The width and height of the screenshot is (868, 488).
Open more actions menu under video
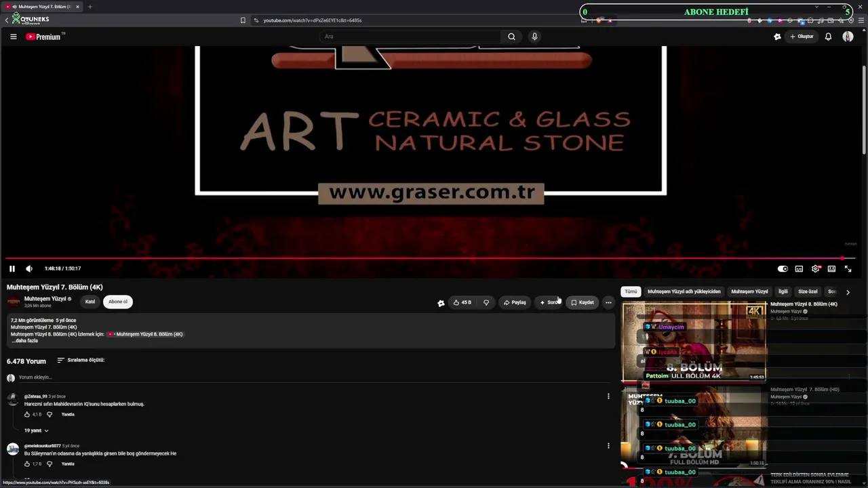pyautogui.click(x=608, y=302)
